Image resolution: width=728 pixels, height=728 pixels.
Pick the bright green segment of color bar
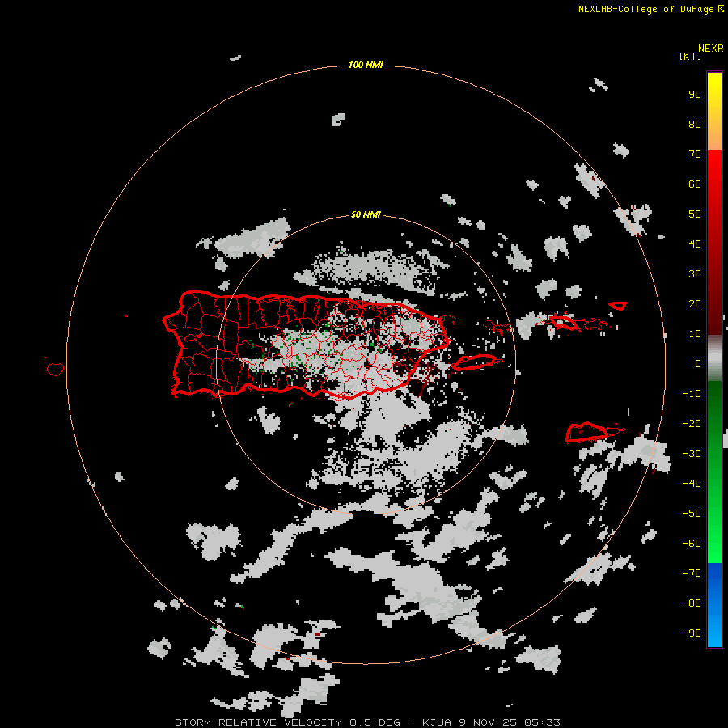714,472
